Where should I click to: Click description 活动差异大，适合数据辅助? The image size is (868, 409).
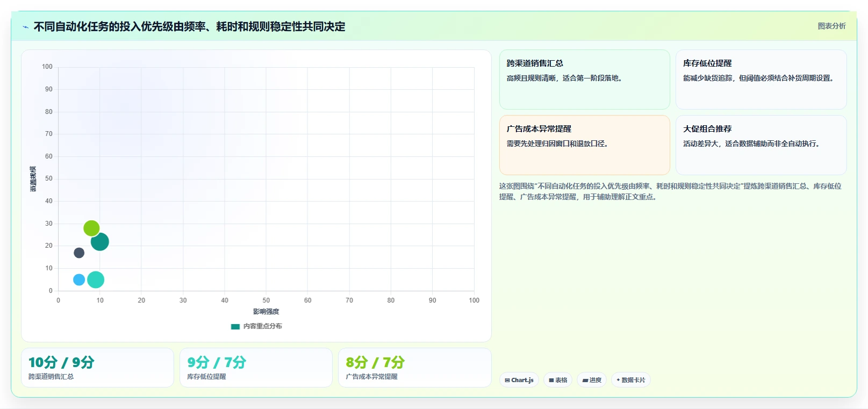[x=752, y=143]
